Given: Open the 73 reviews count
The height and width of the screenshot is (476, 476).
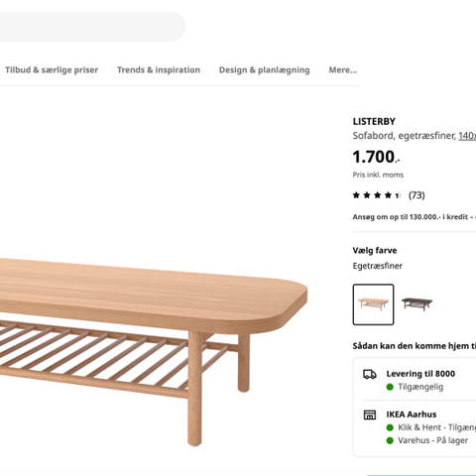Looking at the screenshot, I should (416, 195).
